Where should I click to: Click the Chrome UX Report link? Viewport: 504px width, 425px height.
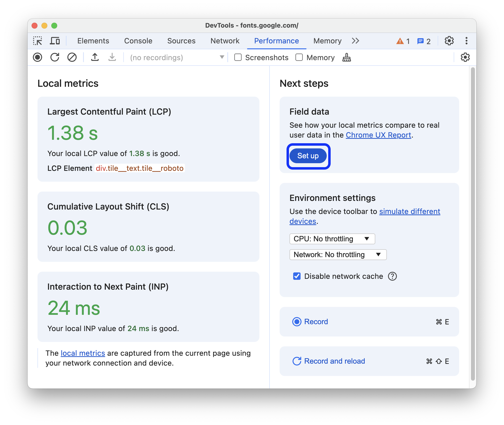coord(377,135)
